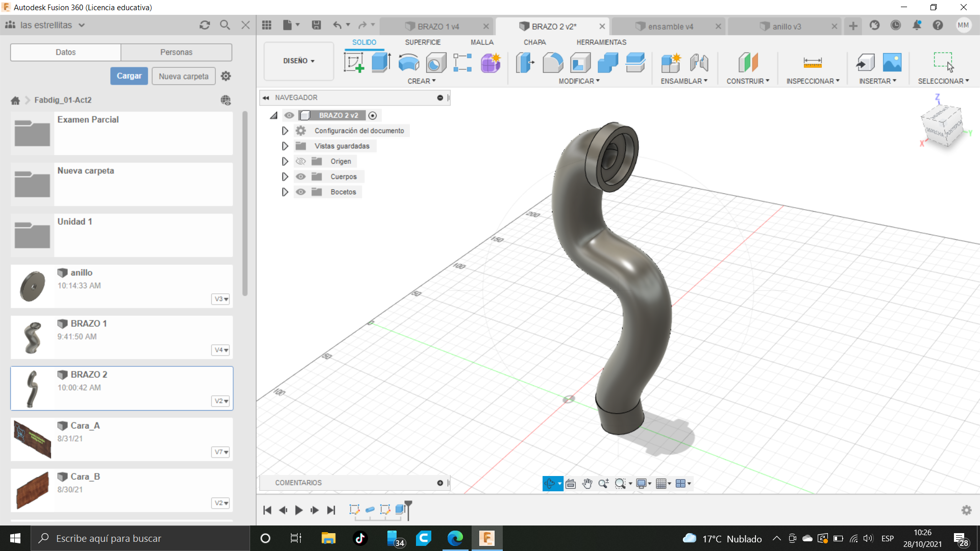Open the Pan hand tool
980x551 pixels.
[587, 484]
